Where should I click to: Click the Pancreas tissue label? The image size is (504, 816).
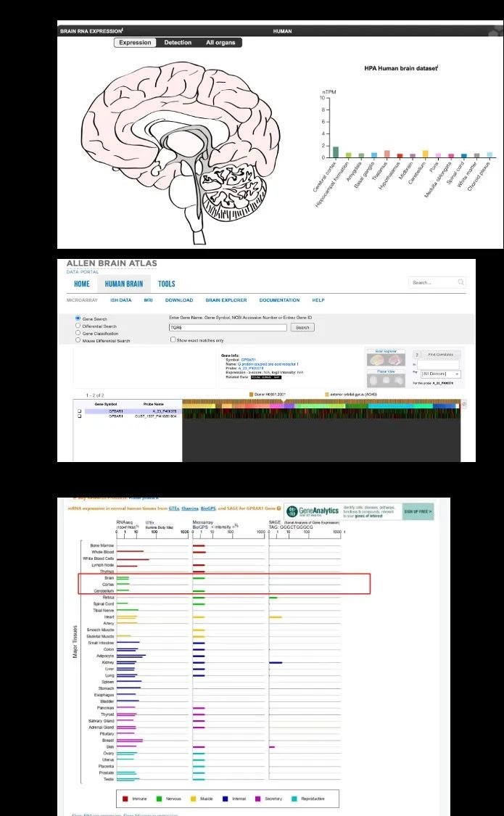click(106, 708)
